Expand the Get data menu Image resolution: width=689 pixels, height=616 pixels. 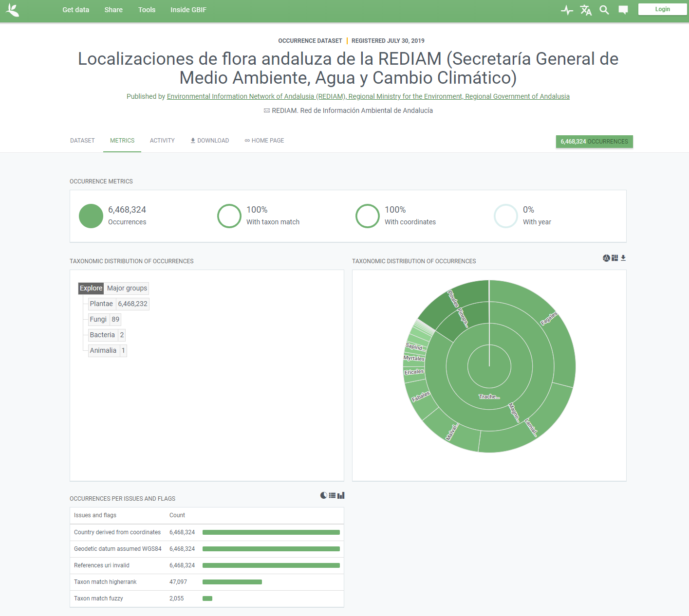[75, 10]
